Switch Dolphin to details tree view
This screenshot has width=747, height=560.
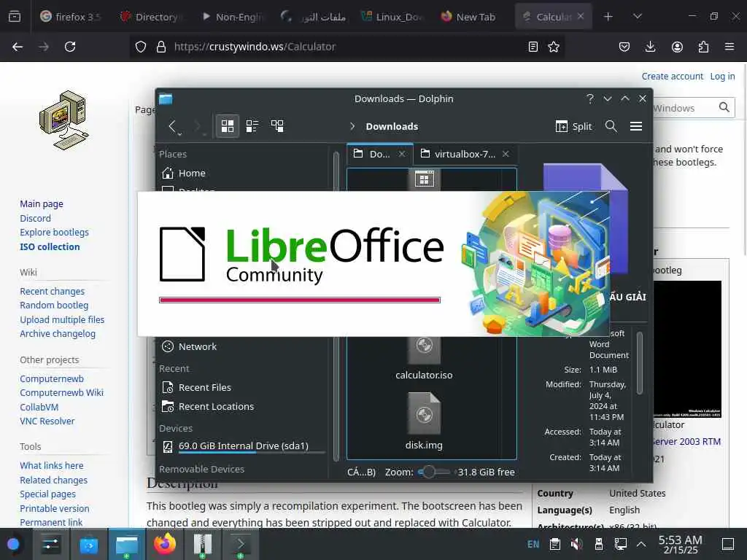coord(277,126)
